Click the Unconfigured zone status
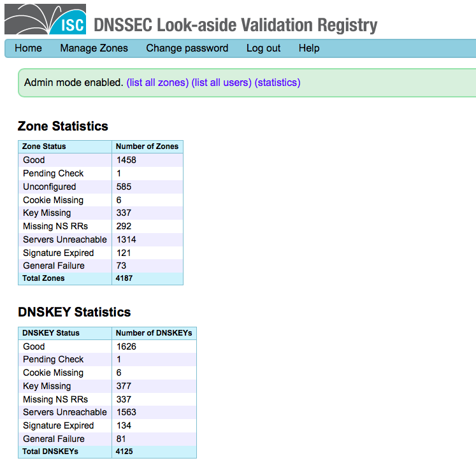Screen dimensions: 476x470 pos(50,187)
